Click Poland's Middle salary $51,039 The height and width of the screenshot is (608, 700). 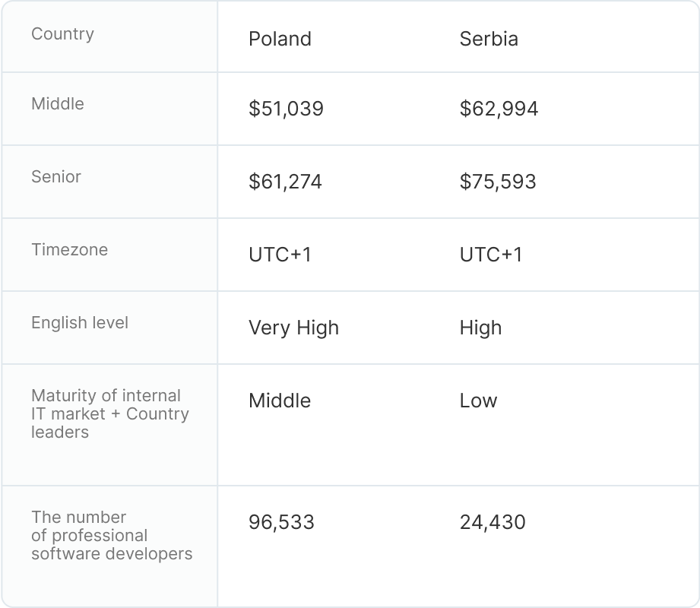[286, 109]
